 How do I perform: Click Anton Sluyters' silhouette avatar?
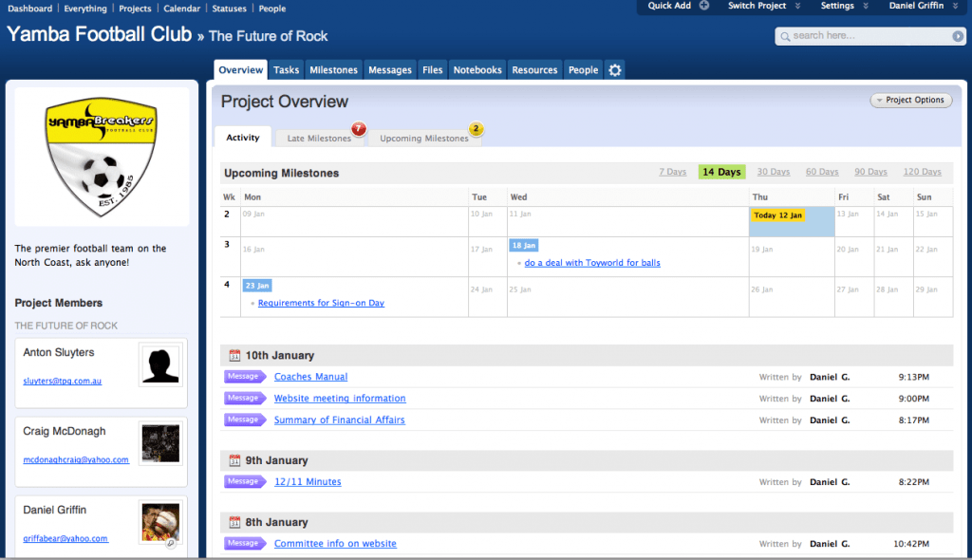(x=160, y=364)
